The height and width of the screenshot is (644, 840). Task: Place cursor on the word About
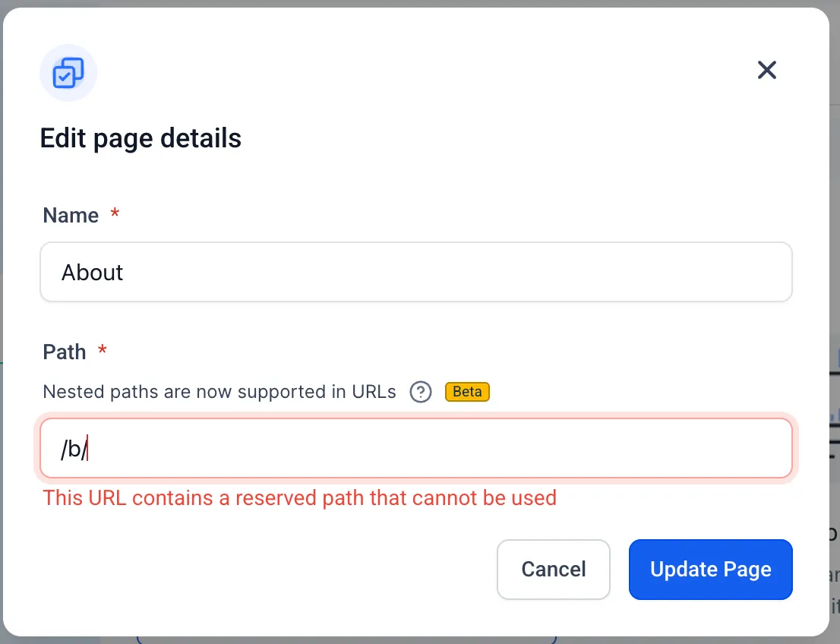point(92,272)
